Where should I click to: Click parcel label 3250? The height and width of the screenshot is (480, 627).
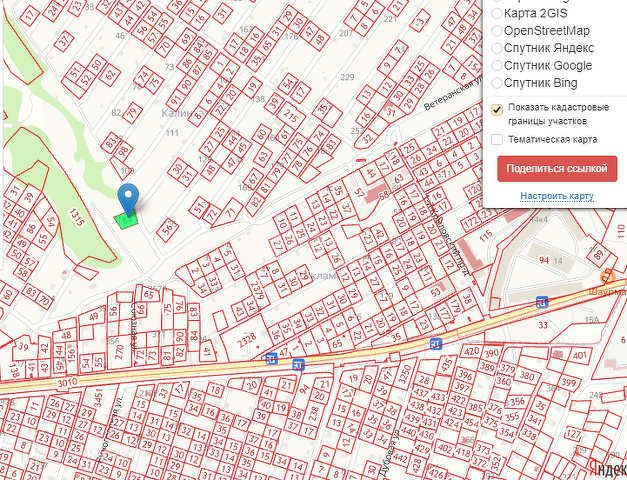(x=404, y=374)
